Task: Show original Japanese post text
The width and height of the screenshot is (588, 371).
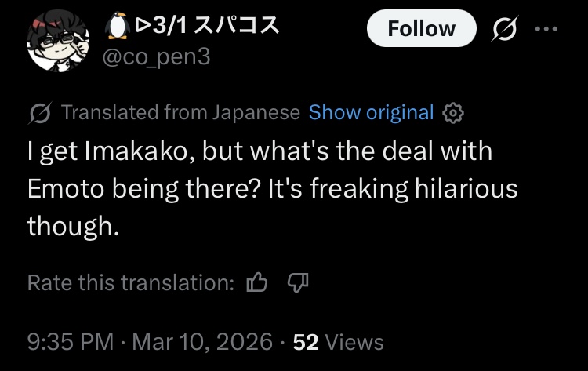Action: [372, 112]
